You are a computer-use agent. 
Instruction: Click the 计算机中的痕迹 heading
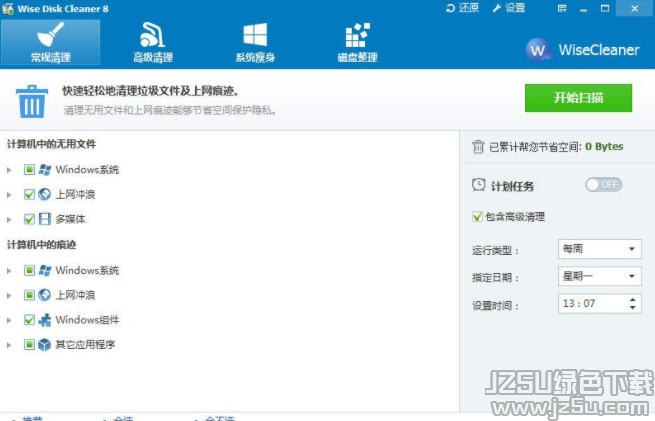pos(41,245)
